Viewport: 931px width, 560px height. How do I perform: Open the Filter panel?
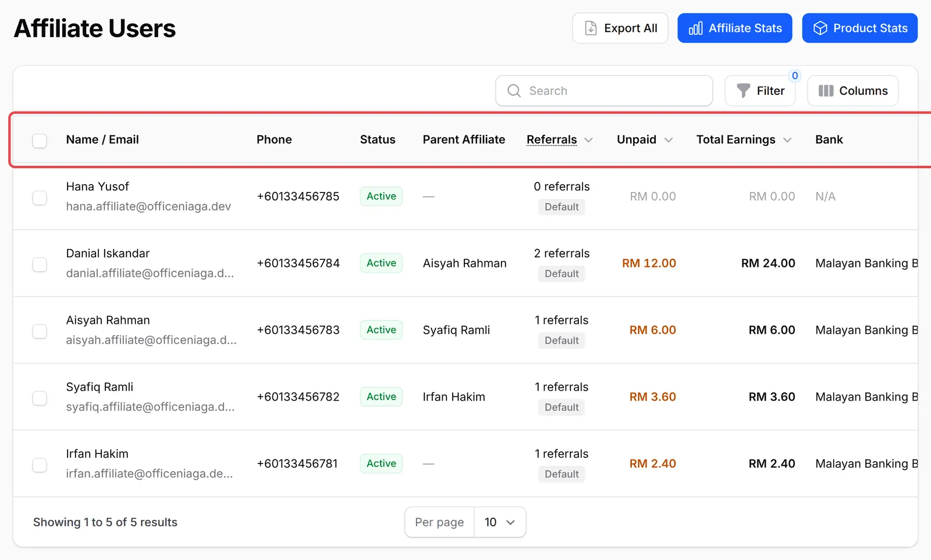[760, 91]
